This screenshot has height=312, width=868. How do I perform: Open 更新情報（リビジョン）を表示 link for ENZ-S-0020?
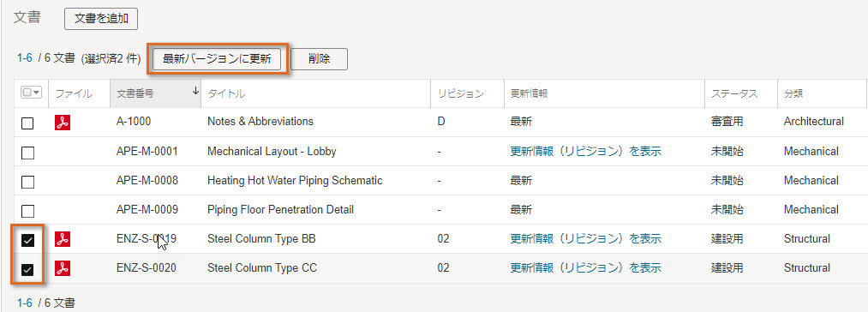pyautogui.click(x=586, y=268)
